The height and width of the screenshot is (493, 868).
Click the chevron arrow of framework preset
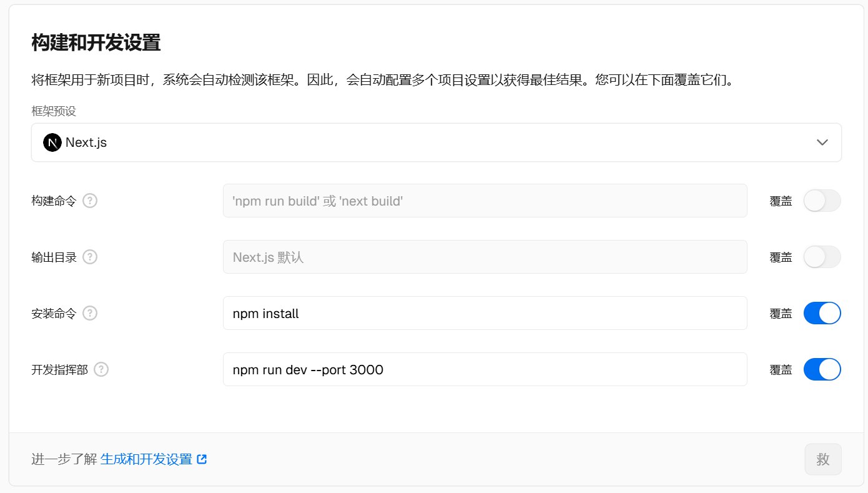click(822, 142)
